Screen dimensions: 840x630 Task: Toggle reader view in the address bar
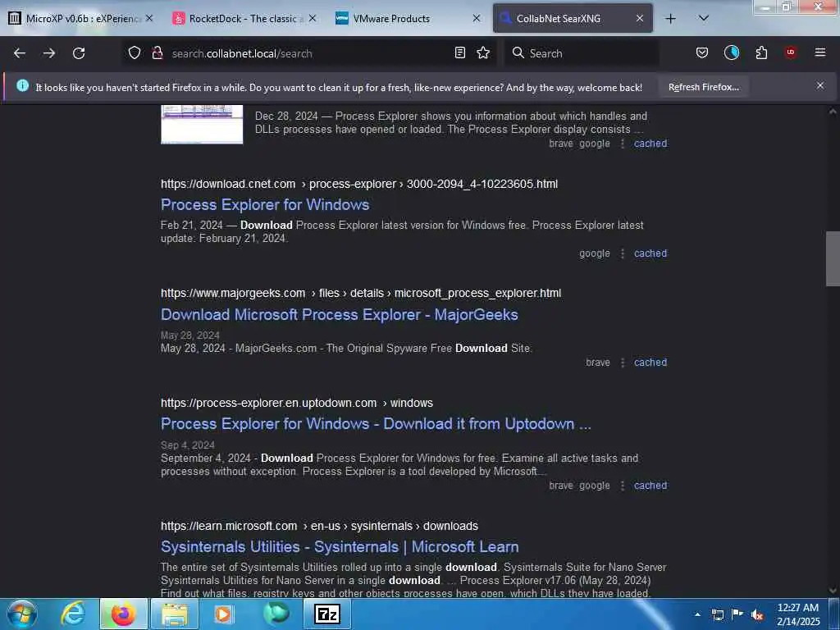click(459, 53)
